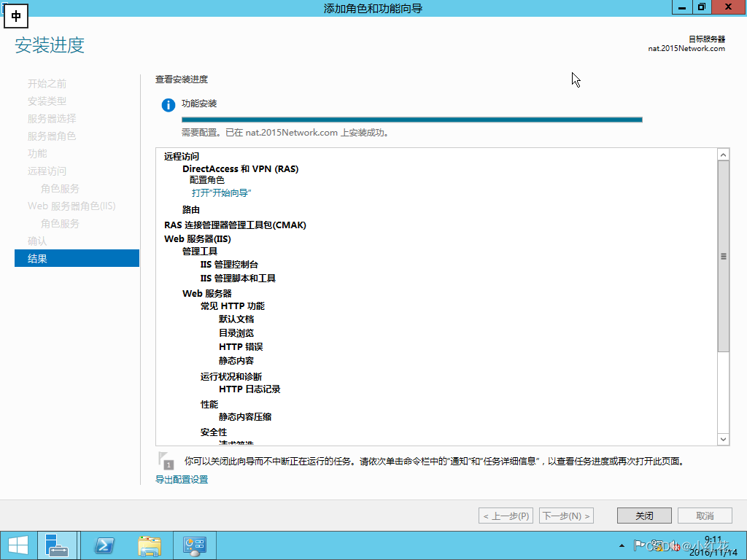Click the 打开"开始向导" link

click(x=222, y=192)
